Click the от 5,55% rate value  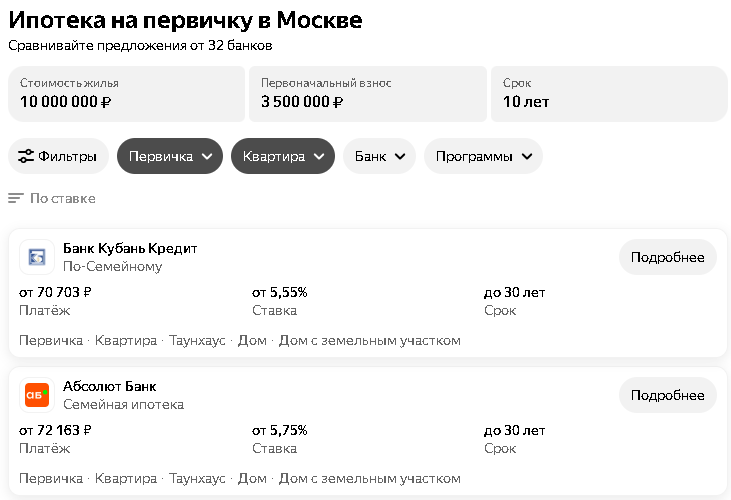coord(280,293)
